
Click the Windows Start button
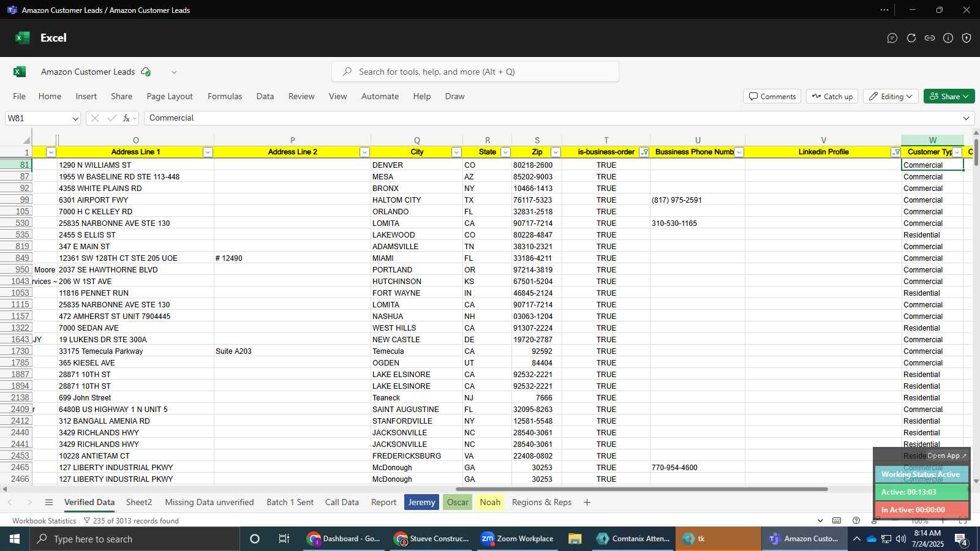click(15, 539)
